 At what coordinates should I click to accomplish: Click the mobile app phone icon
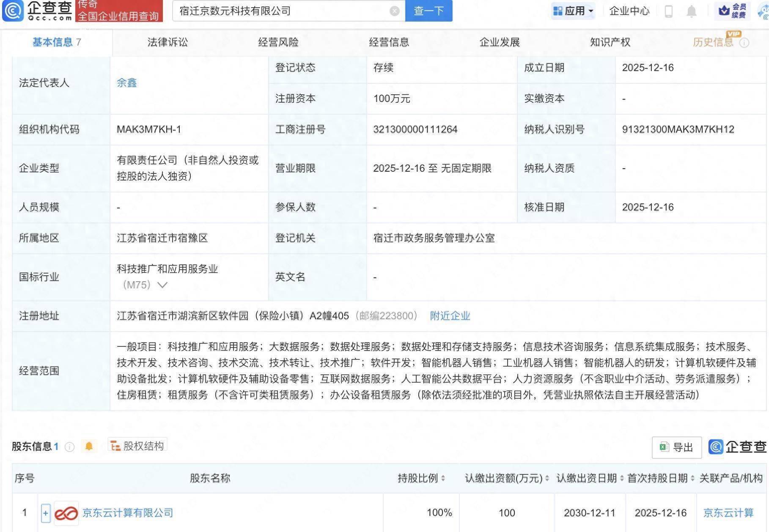(669, 11)
